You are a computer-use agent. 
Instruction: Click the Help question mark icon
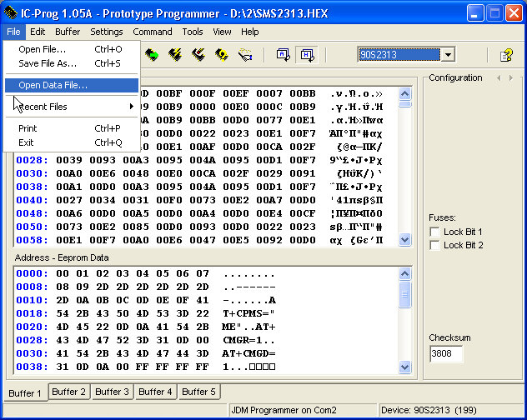click(505, 55)
